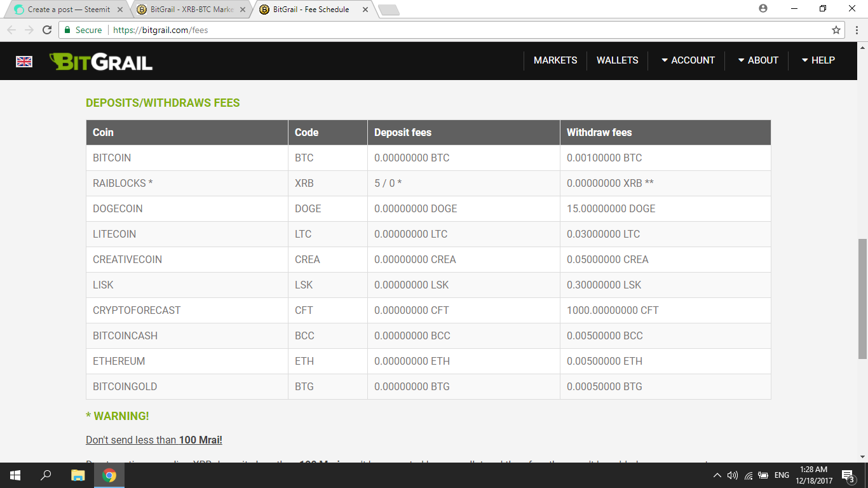Click the battery tray icon
868x488 pixels.
tap(763, 475)
